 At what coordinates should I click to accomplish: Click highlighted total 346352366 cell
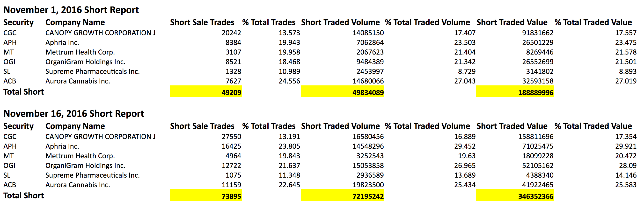tap(515, 195)
